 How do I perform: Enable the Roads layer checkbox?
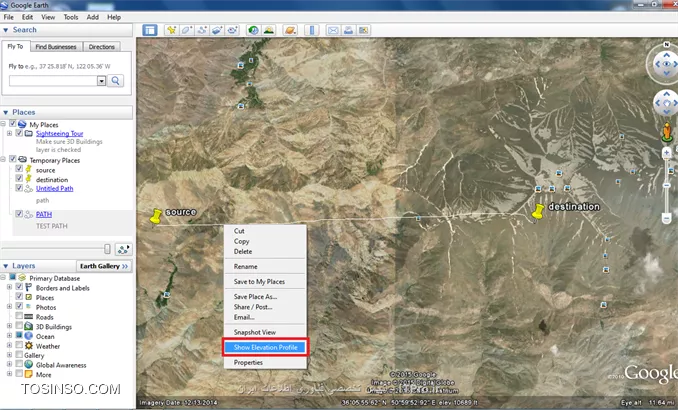tap(19, 316)
